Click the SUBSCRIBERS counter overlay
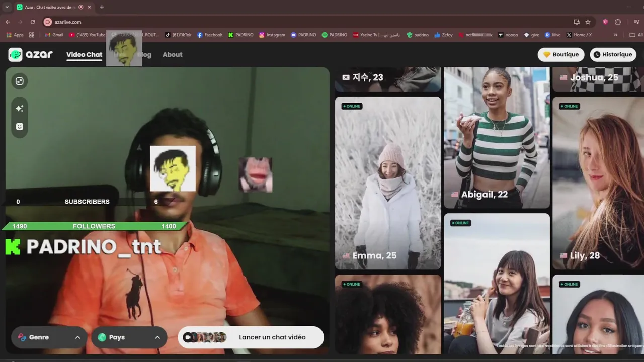This screenshot has width=644, height=362. tap(87, 202)
